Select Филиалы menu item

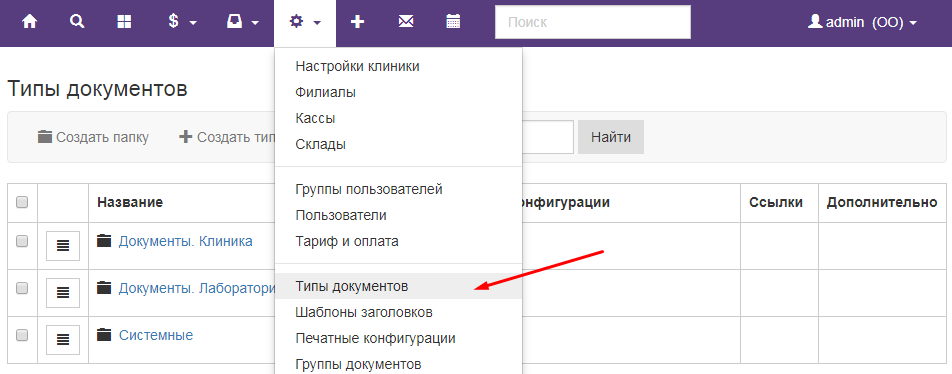398,93
